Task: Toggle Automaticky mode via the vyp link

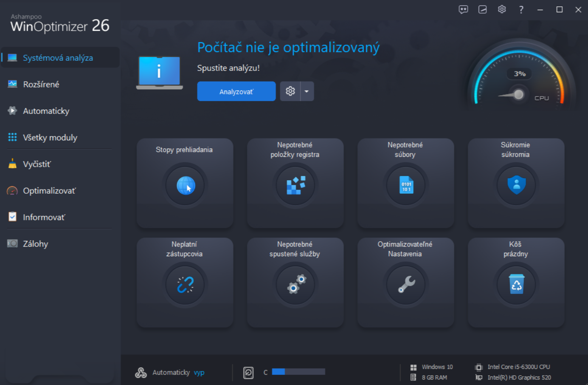Action: coord(199,373)
